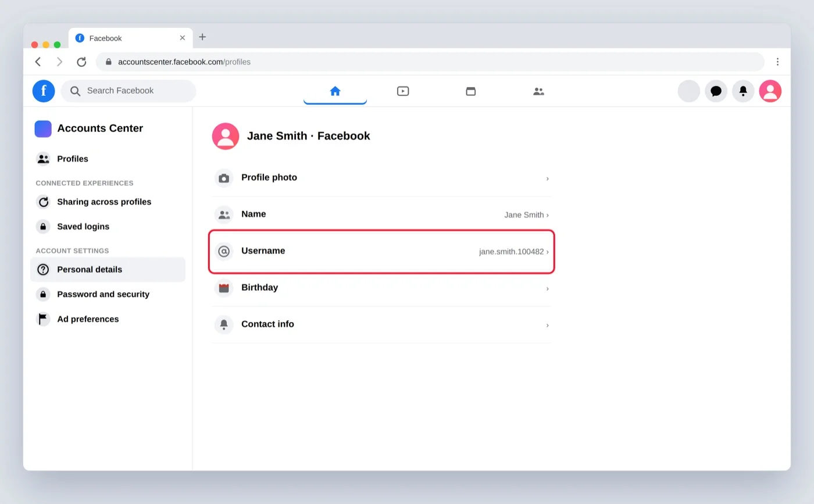The height and width of the screenshot is (504, 814).
Task: Click the Accounts Center heading
Action: pyautogui.click(x=100, y=128)
